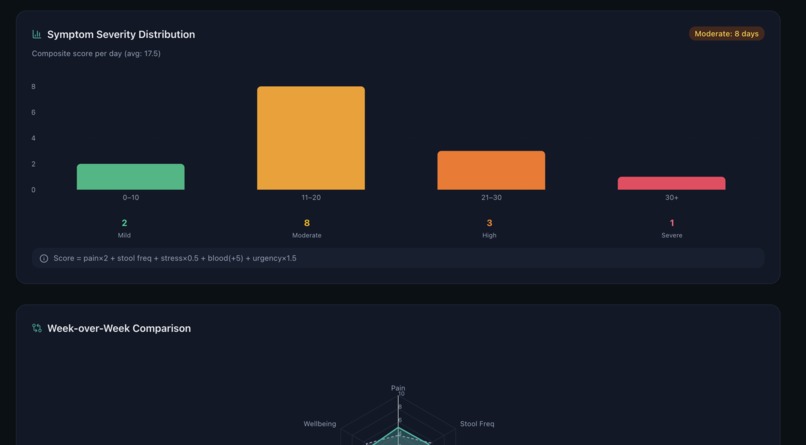Select the yellow 11–20 moderate bar
The height and width of the screenshot is (445, 806).
point(311,138)
